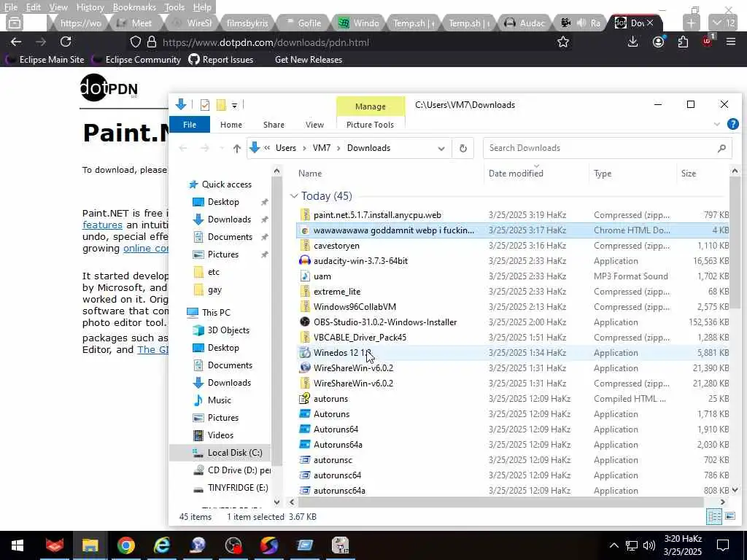Open Customize Quick Access Toolbar dropdown
747x560 pixels.
(234, 105)
